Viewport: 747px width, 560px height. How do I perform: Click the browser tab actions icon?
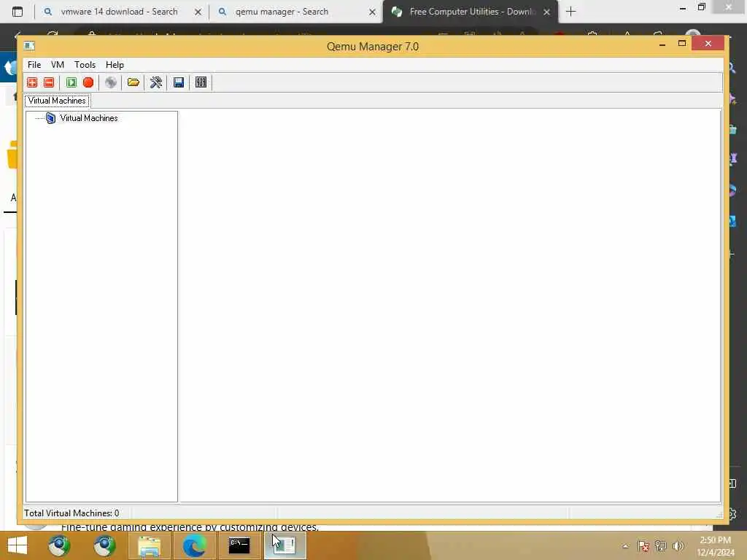pos(18,12)
